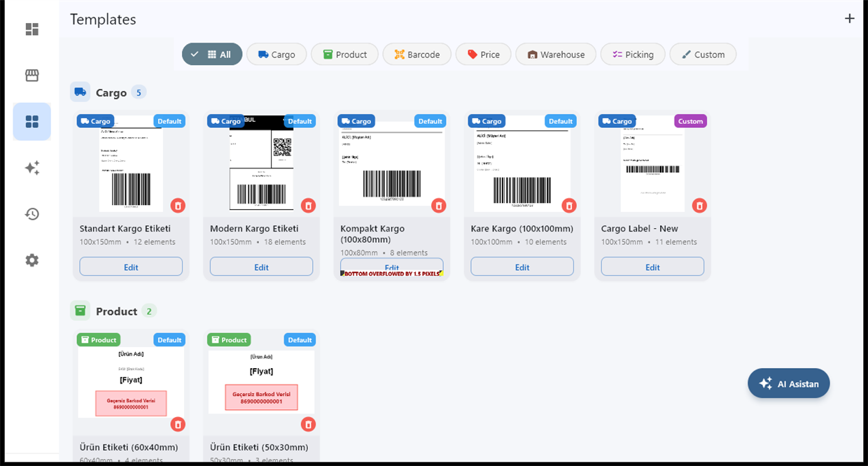Filter templates by Cargo
This screenshot has width=868, height=466.
click(x=276, y=55)
